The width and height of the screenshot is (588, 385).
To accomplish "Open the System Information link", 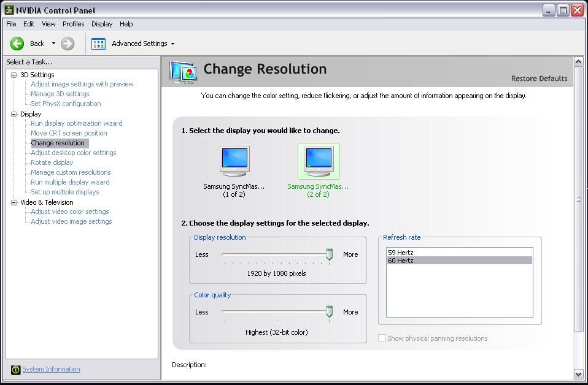I will 51,369.
